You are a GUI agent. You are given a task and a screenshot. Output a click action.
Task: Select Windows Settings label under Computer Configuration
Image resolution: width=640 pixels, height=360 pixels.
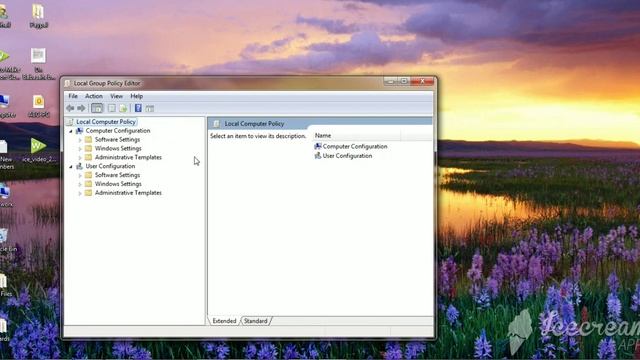coord(118,149)
